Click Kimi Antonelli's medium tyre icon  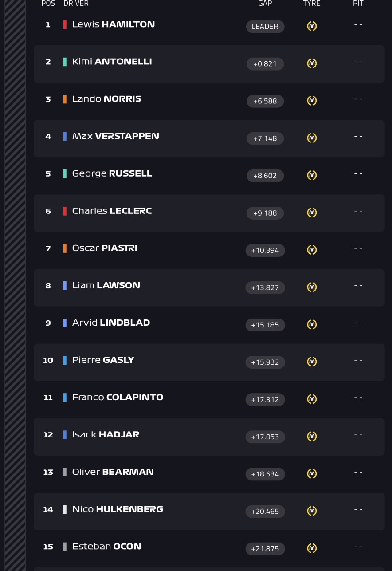coord(312,63)
